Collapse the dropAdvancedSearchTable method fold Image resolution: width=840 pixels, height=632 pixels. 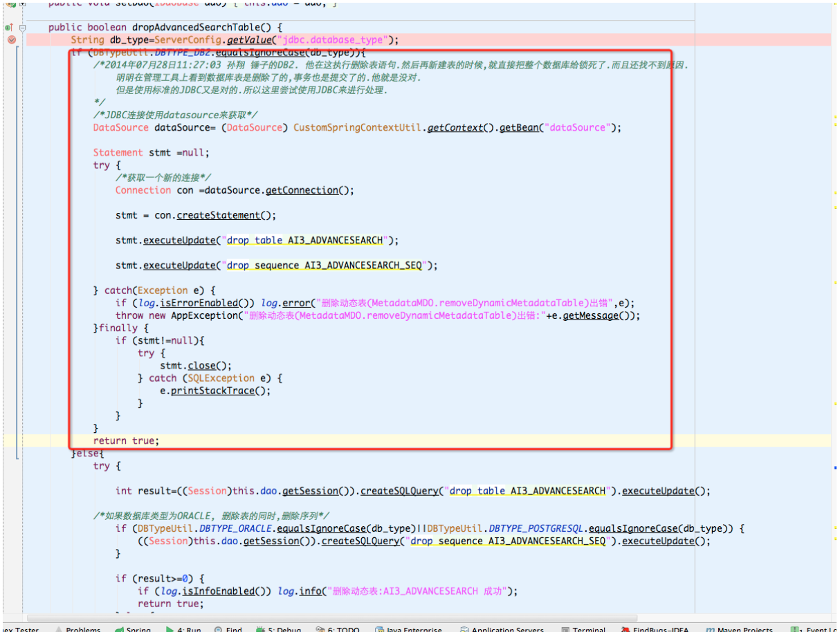[x=23, y=28]
